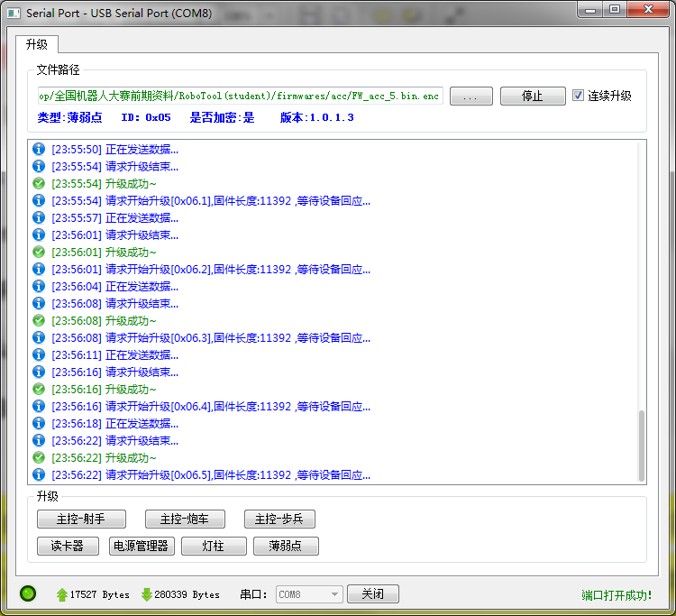Image resolution: width=676 pixels, height=616 pixels.
Task: Click the Serial Port window title icon
Action: (x=14, y=13)
